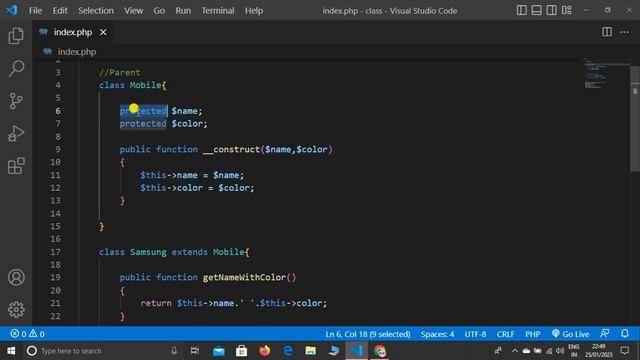
Task: Click the VS Code logo icon
Action: [x=12, y=10]
